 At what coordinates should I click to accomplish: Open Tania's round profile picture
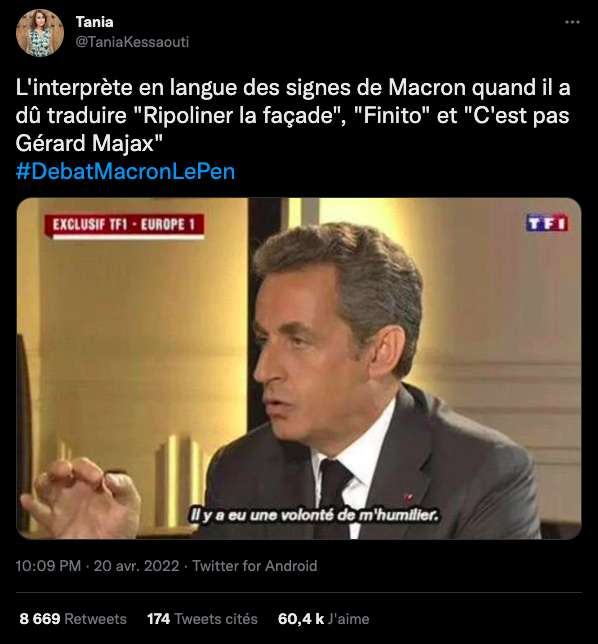pos(40,32)
